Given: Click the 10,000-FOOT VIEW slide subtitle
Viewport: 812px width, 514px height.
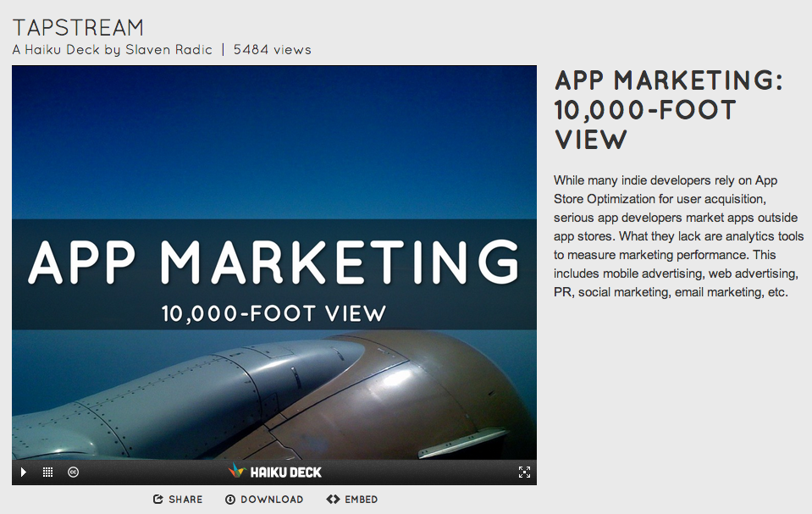Looking at the screenshot, I should coord(273,314).
